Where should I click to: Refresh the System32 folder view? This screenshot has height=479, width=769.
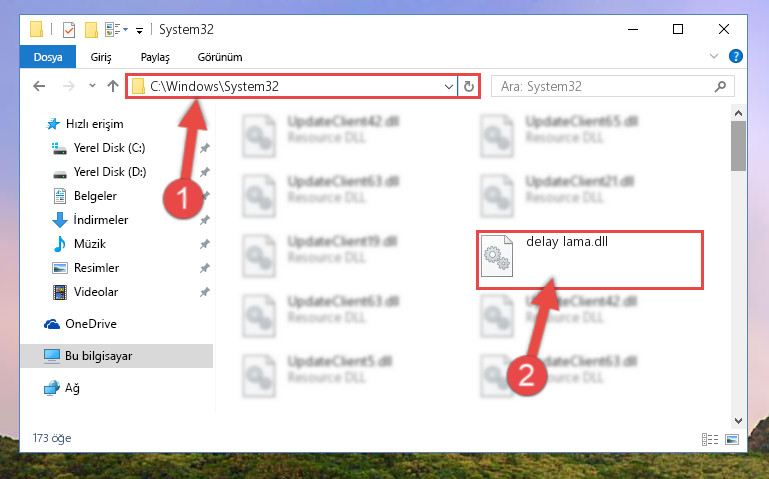click(x=469, y=86)
